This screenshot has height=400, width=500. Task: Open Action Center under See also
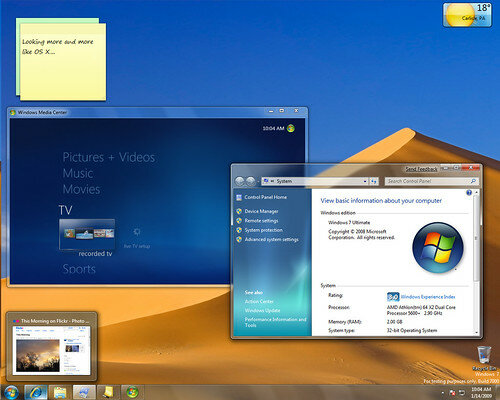259,301
